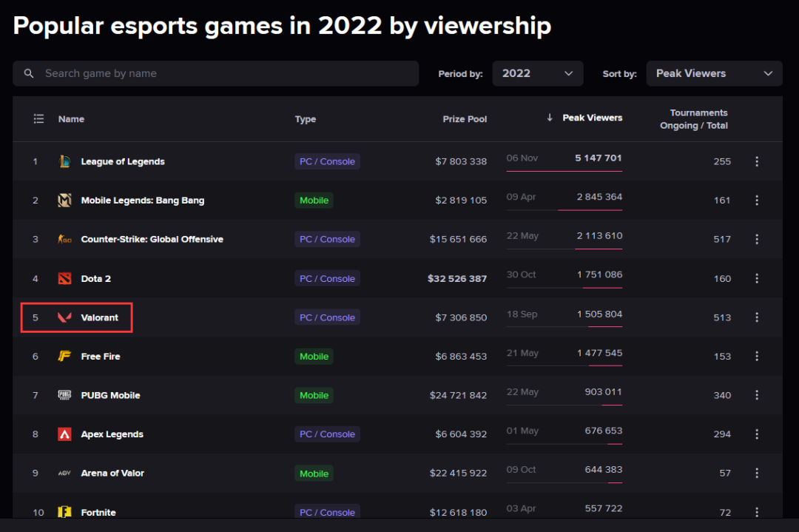
Task: Click PC / Console tag for League of Legends
Action: coord(327,161)
